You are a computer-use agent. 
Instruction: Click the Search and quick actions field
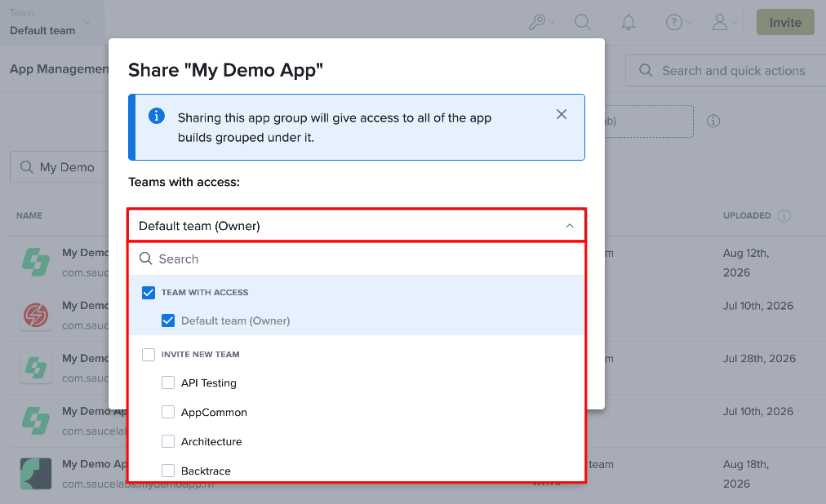coord(726,70)
